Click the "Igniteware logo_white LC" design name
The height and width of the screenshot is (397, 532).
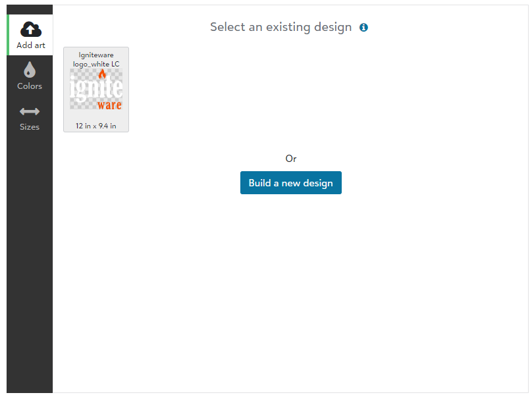[96, 59]
